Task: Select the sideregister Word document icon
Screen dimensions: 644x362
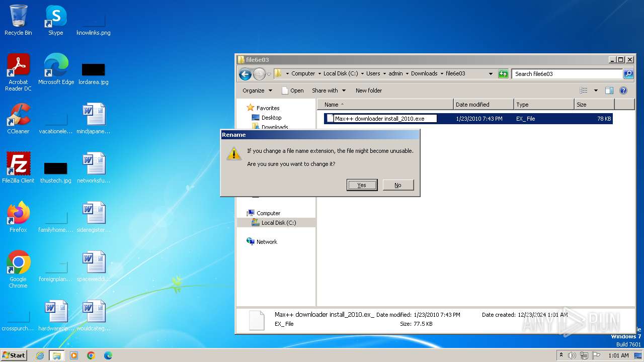Action: (x=94, y=217)
